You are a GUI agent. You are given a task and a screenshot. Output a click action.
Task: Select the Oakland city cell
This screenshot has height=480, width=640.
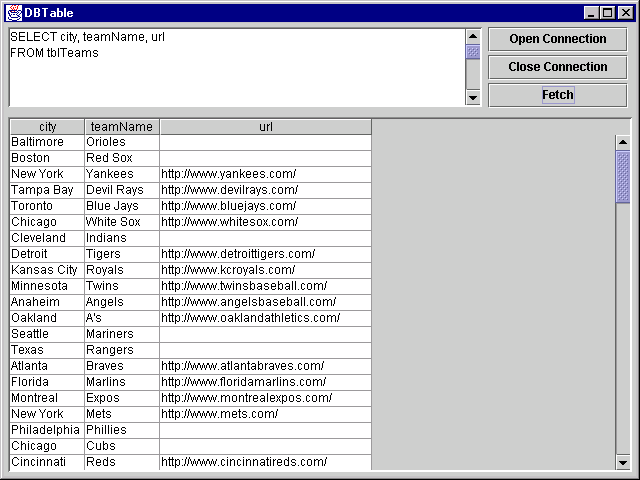coord(47,318)
